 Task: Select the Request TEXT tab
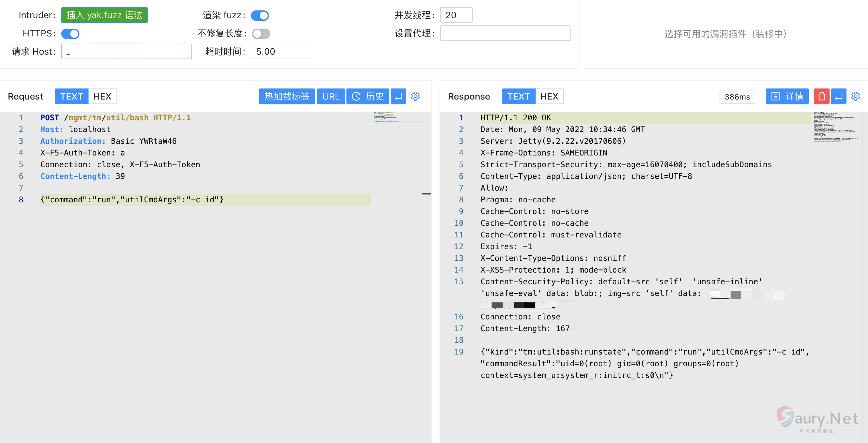point(71,96)
